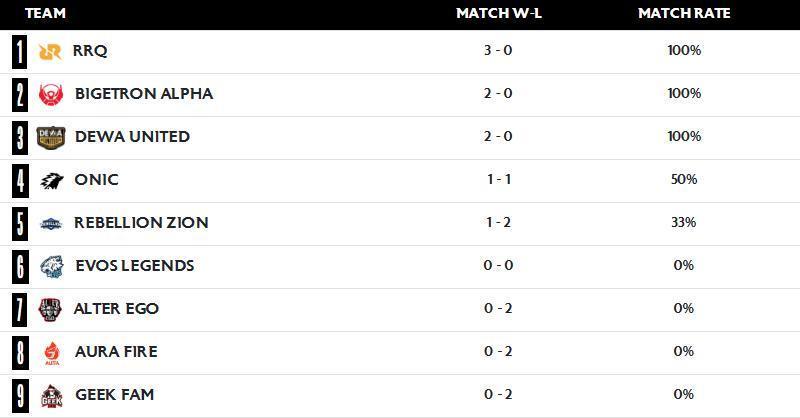
Task: Sort by the TEAM column header
Action: 45,13
